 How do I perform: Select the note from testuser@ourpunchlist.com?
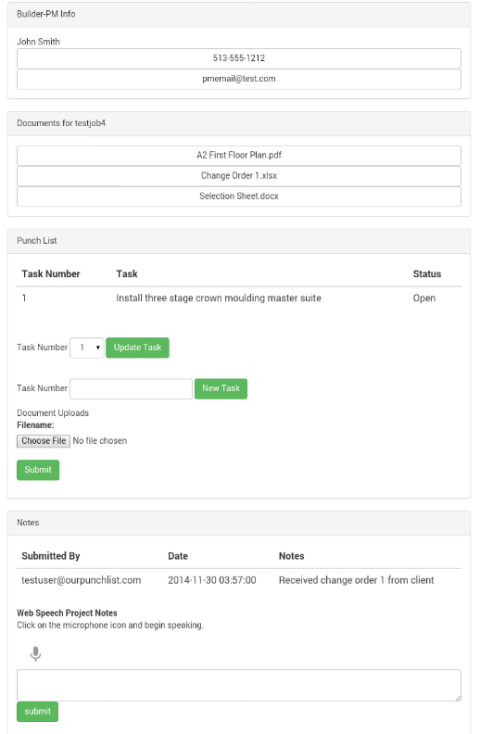[x=239, y=580]
